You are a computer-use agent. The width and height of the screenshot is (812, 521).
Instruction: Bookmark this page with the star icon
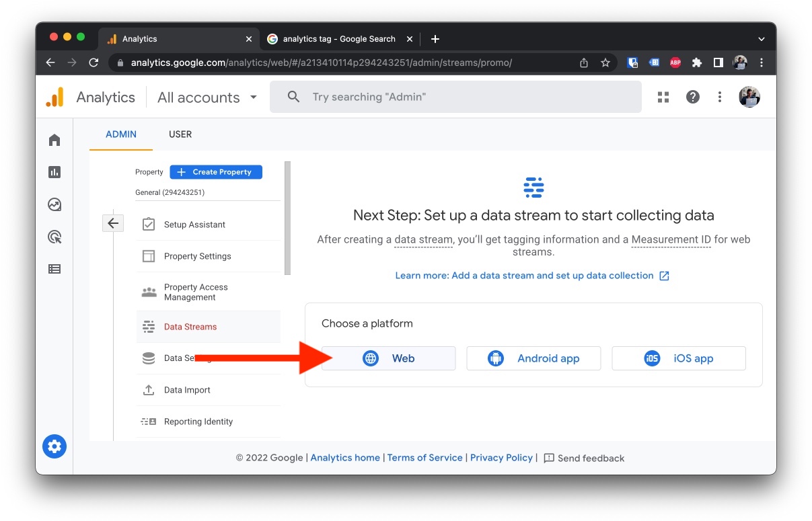(x=605, y=63)
